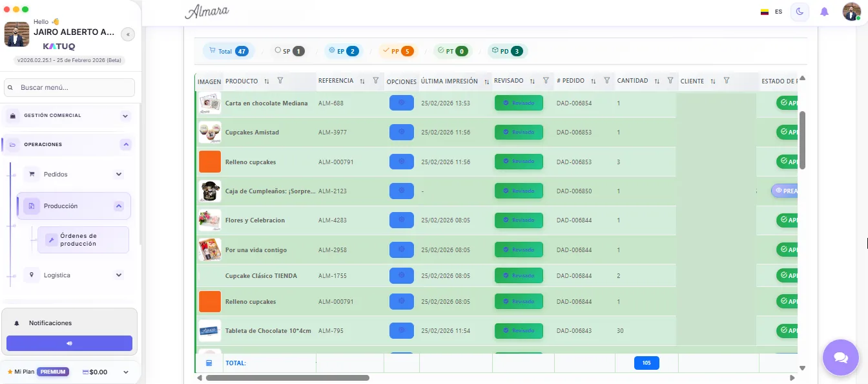
Task: Open the user profile avatar in the top-right corner
Action: [851, 12]
